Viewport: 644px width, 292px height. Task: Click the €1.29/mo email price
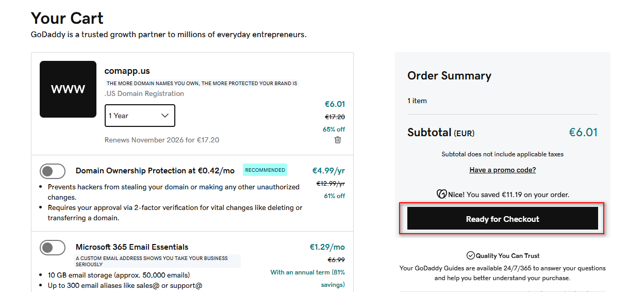tap(327, 247)
